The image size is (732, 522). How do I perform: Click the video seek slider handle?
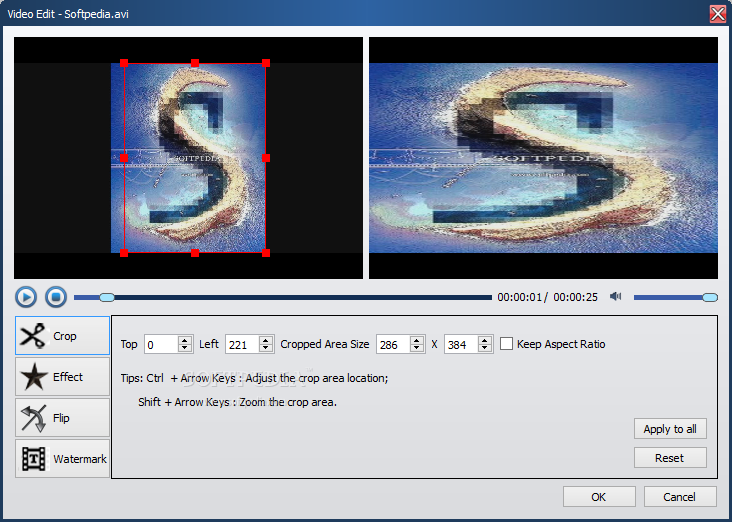[x=107, y=297]
